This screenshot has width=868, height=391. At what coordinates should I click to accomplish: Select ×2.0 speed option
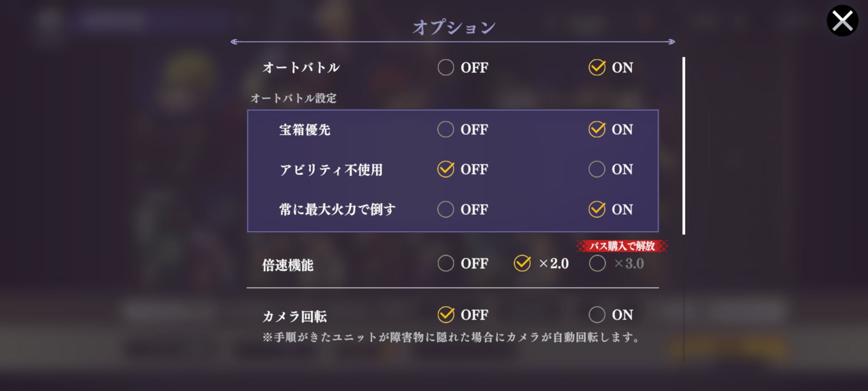[x=541, y=263]
